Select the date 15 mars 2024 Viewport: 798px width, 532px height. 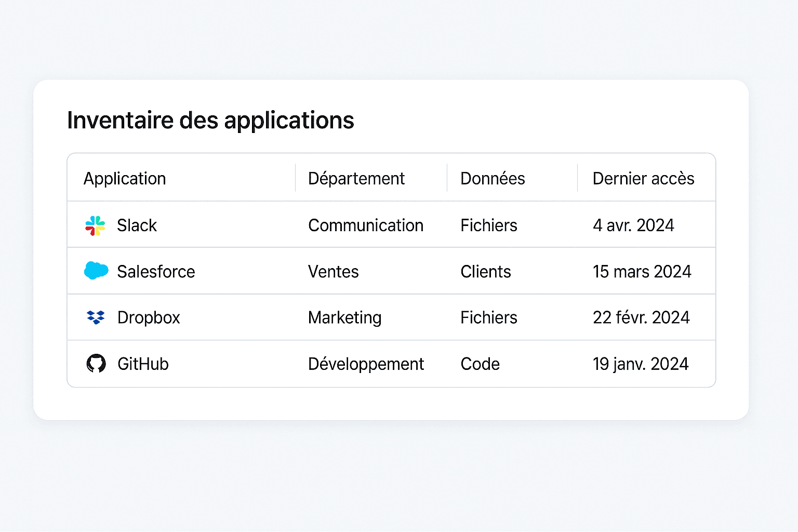pyautogui.click(x=642, y=271)
